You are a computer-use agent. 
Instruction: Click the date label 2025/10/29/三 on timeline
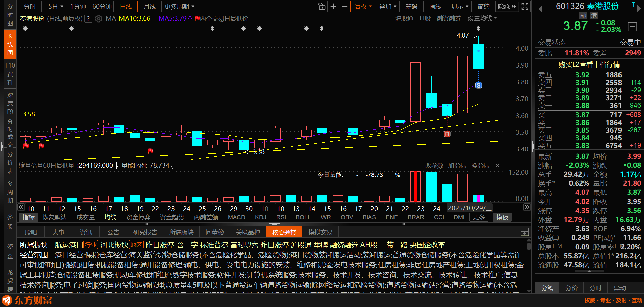click(x=470, y=208)
